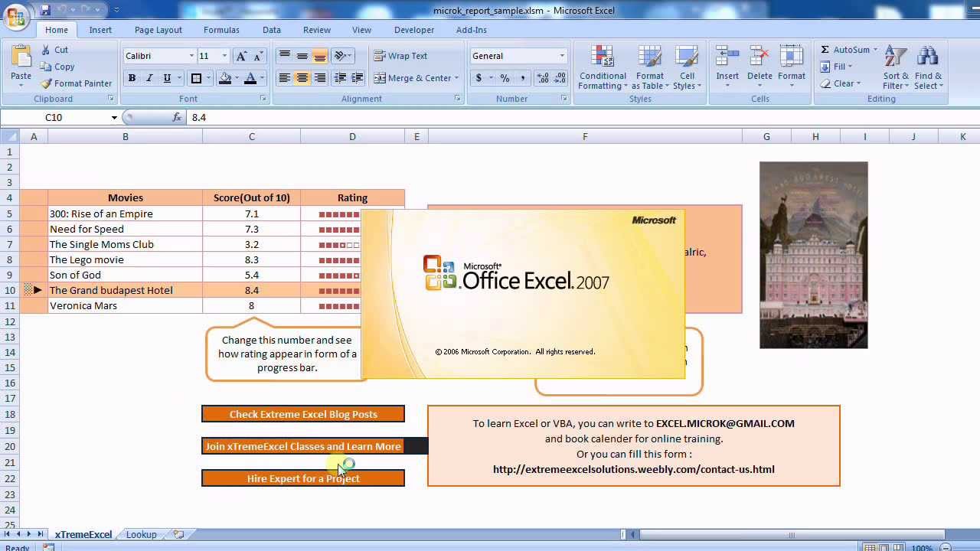Toggle Bold formatting
The height and width of the screenshot is (551, 980).
[x=132, y=78]
